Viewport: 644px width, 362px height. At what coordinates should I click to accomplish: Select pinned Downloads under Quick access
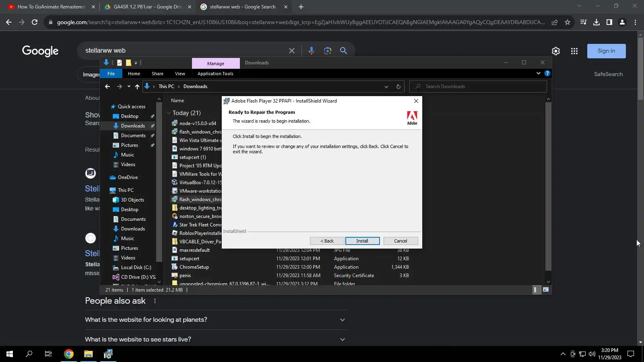[133, 126]
